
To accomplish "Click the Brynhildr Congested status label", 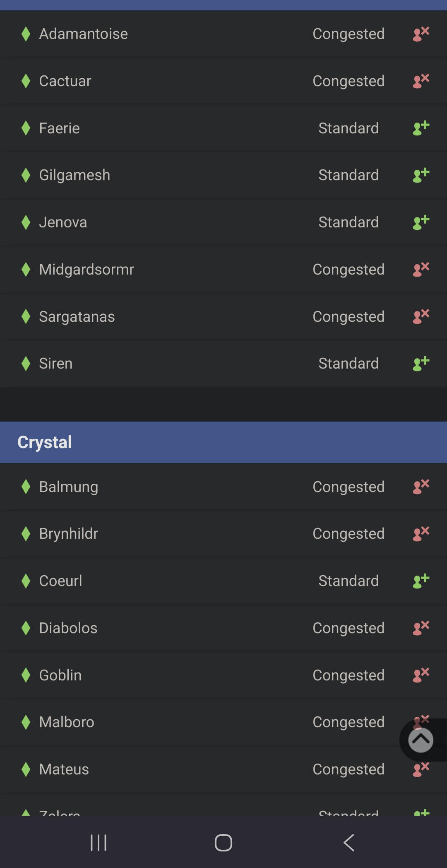I will (x=348, y=534).
